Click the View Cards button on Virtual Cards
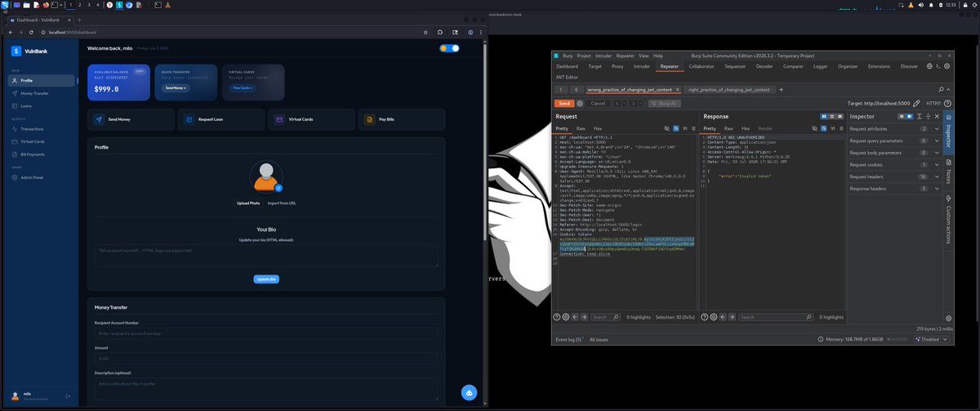The width and height of the screenshot is (980, 411). (x=243, y=87)
